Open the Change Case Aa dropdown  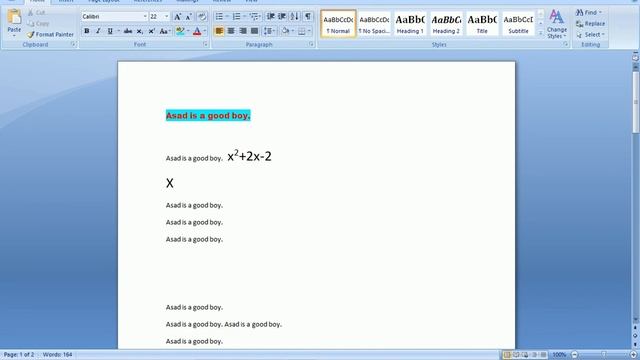pos(164,31)
